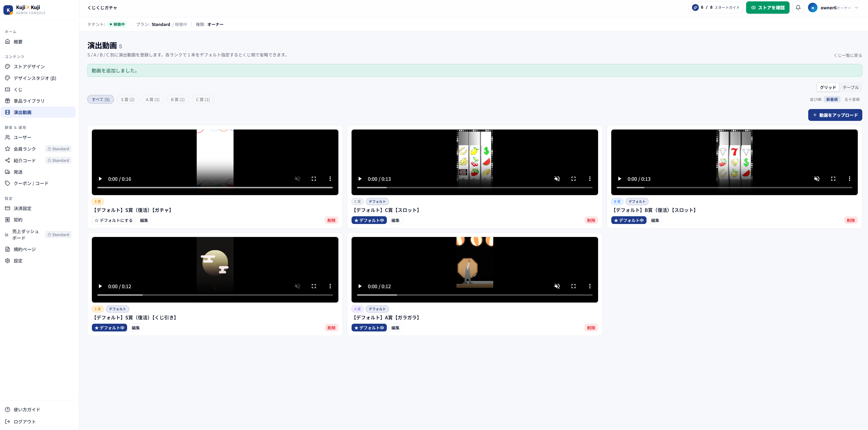Unmute the C賞 スロット video

(557, 179)
